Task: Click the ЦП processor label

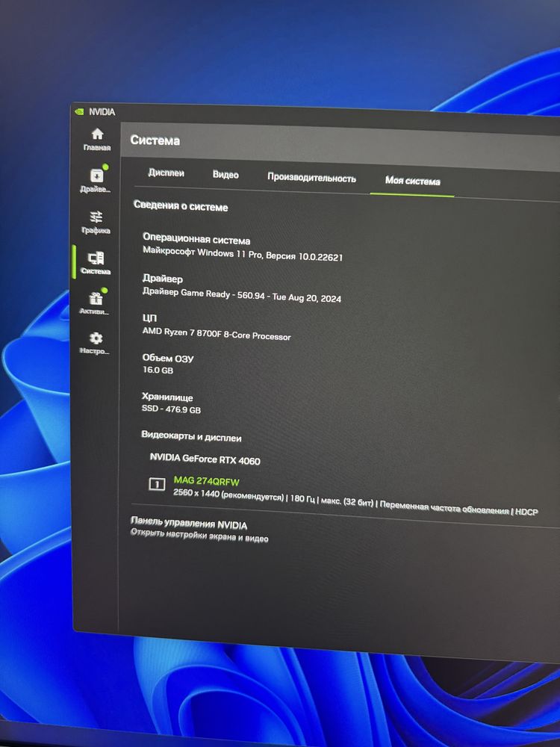Action: click(x=149, y=317)
